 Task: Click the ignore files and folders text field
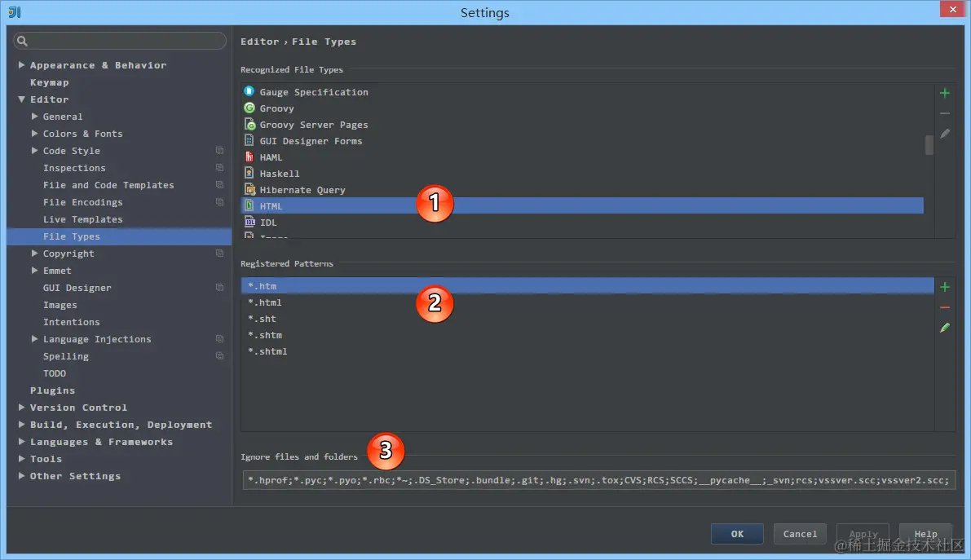click(x=571, y=480)
